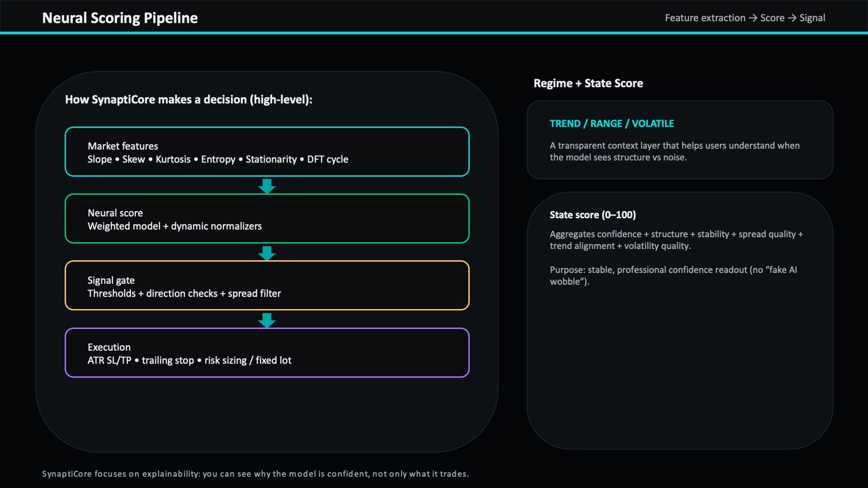
Task: Click the Regime + State Score heading
Action: (x=588, y=84)
